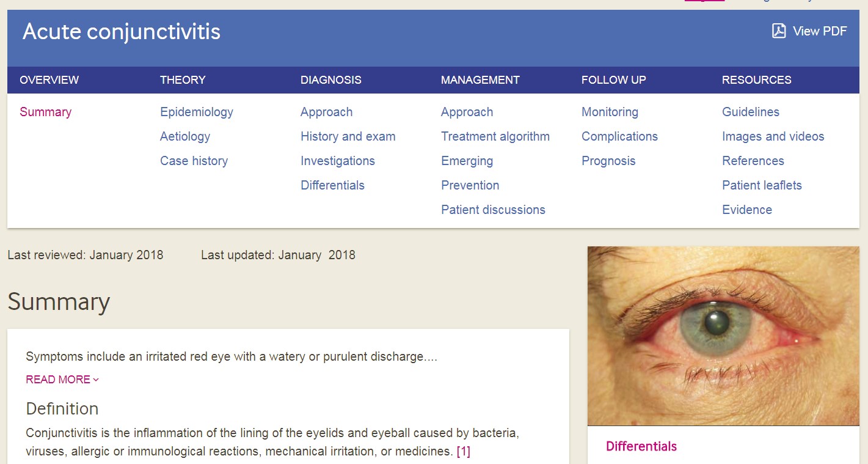The image size is (868, 464).
Task: Open the Epidemiology link
Action: click(x=196, y=112)
